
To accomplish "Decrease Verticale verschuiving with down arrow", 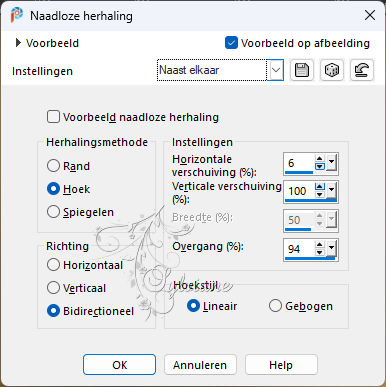I will click(320, 194).
